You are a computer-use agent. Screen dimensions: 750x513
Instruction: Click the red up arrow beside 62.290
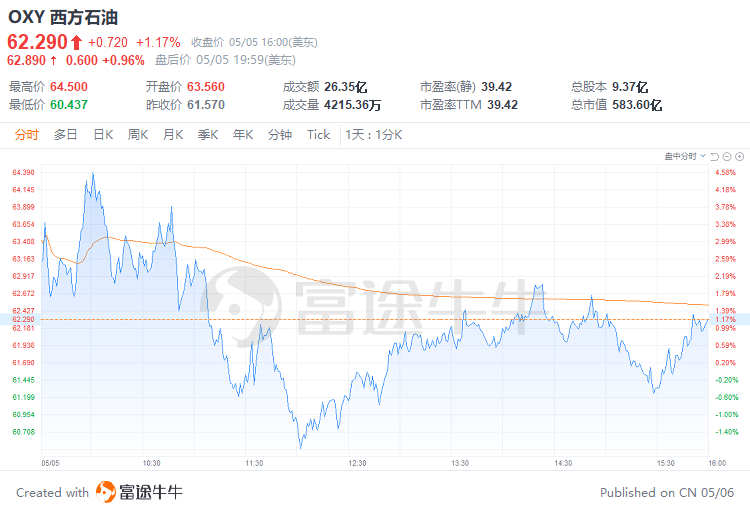coord(77,43)
